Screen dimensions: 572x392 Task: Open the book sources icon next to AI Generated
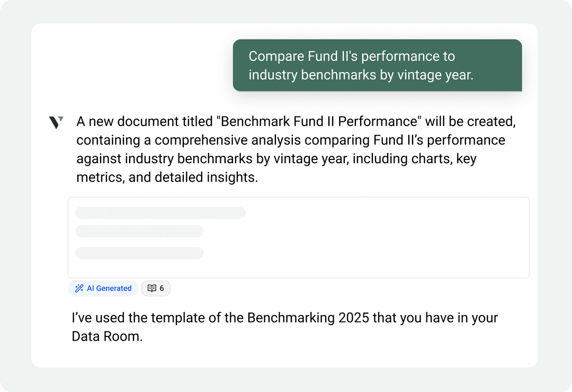coord(153,288)
